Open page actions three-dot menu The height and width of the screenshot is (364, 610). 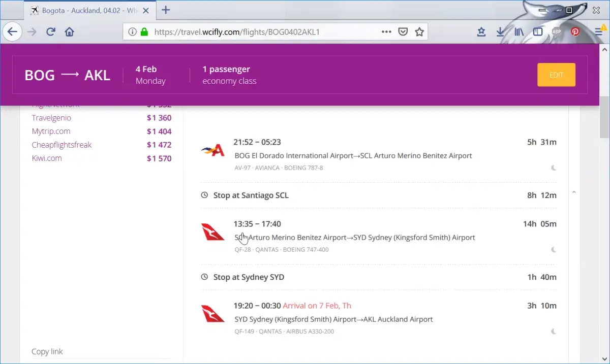(386, 31)
